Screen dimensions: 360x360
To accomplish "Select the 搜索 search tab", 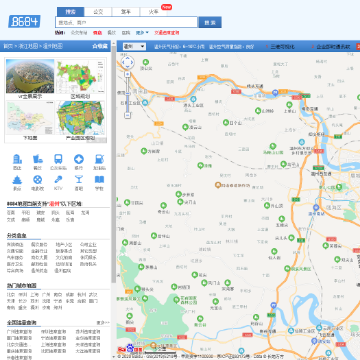I will click(x=70, y=12).
